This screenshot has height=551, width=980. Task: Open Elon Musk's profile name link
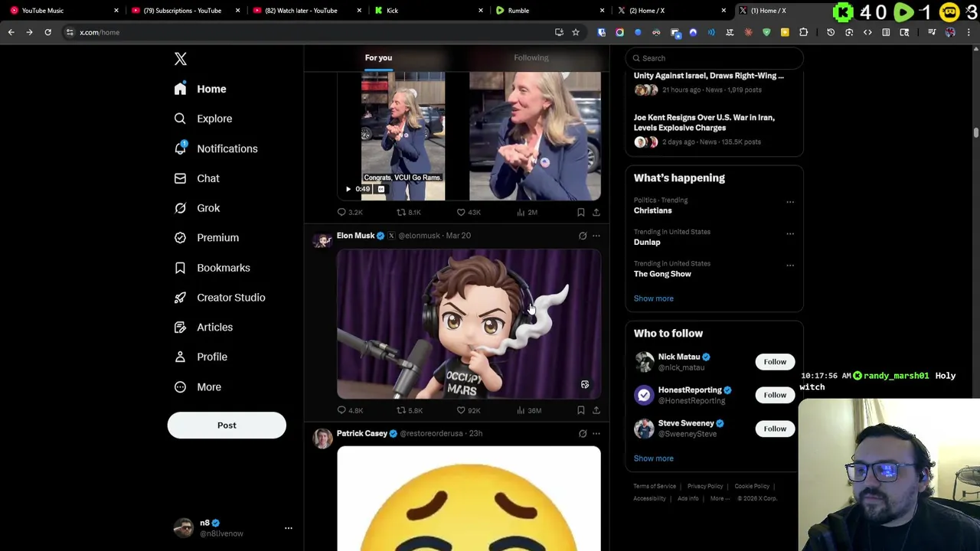tap(355, 236)
